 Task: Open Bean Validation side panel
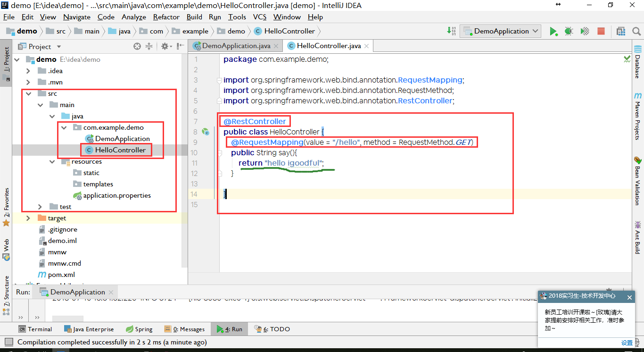tap(638, 181)
